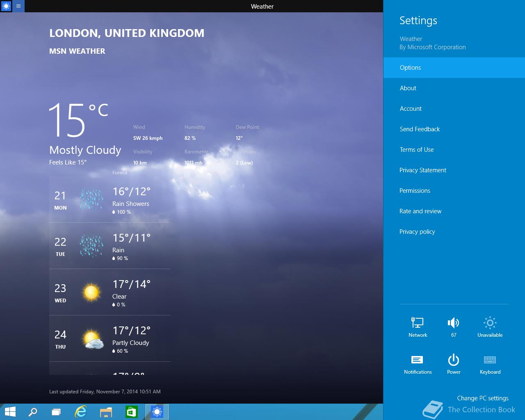Open Task View on the taskbar
Image resolution: width=525 pixels, height=420 pixels.
point(56,412)
